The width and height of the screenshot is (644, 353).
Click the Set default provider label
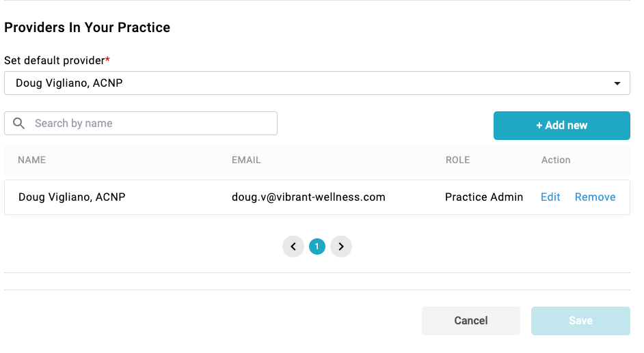pyautogui.click(x=57, y=60)
